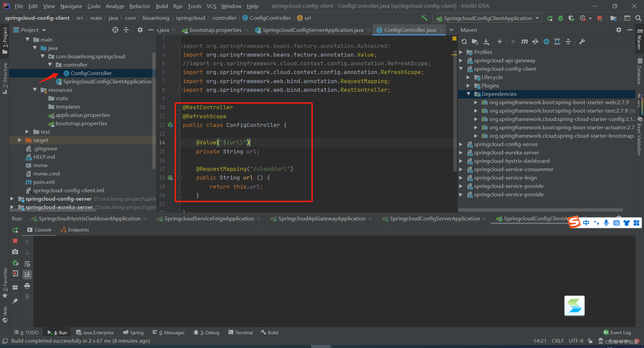Expand the test folder in project tree
Viewport: 644px width, 348px height.
coord(27,132)
